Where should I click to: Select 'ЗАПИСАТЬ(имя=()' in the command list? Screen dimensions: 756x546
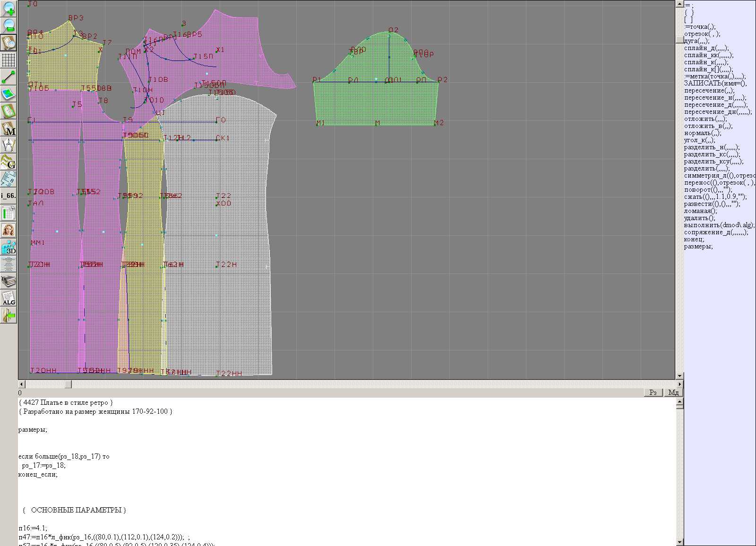715,84
